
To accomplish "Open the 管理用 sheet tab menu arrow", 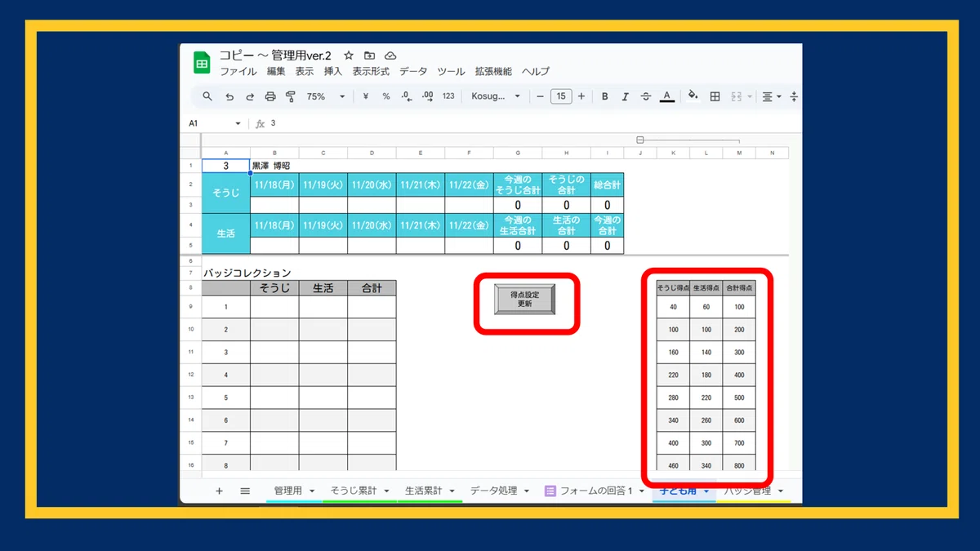I will tap(313, 491).
